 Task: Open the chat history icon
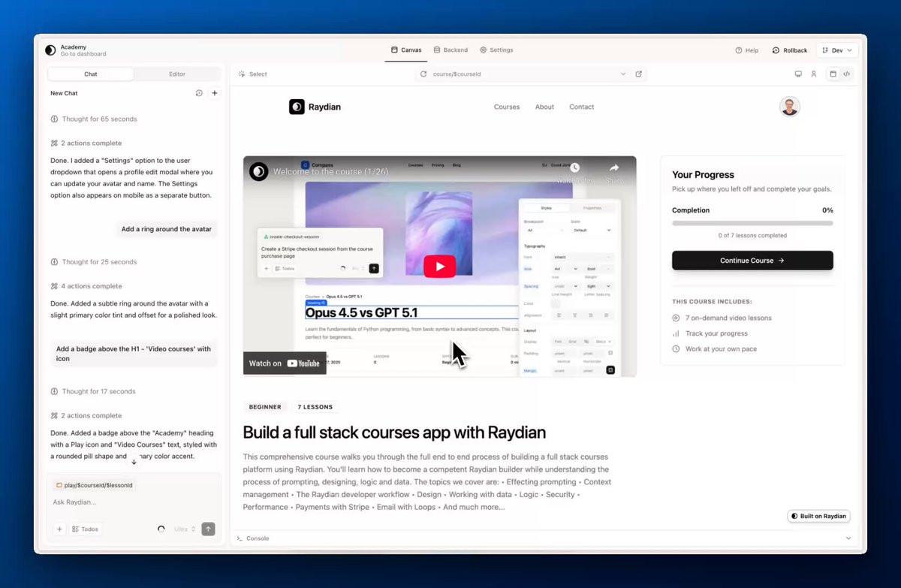point(199,93)
